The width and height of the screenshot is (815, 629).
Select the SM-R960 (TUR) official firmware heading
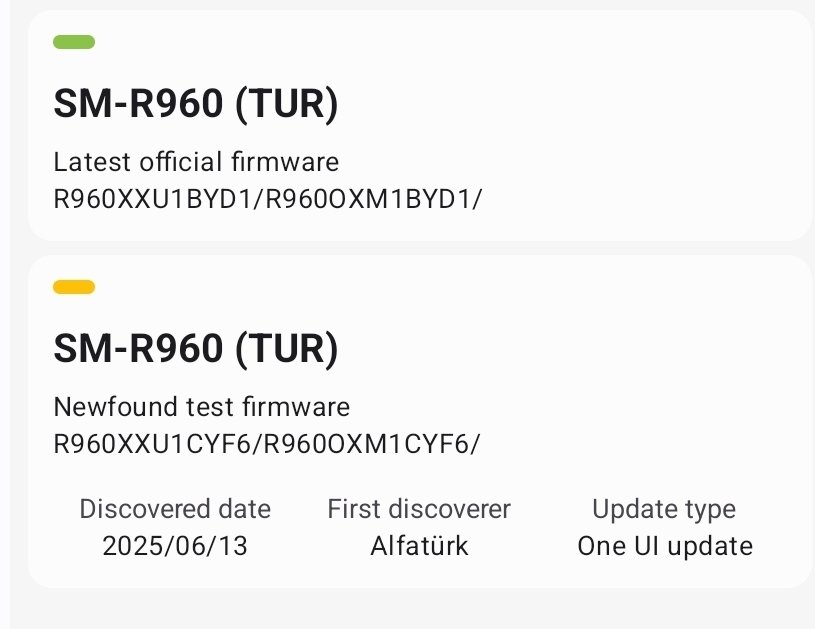coord(196,103)
